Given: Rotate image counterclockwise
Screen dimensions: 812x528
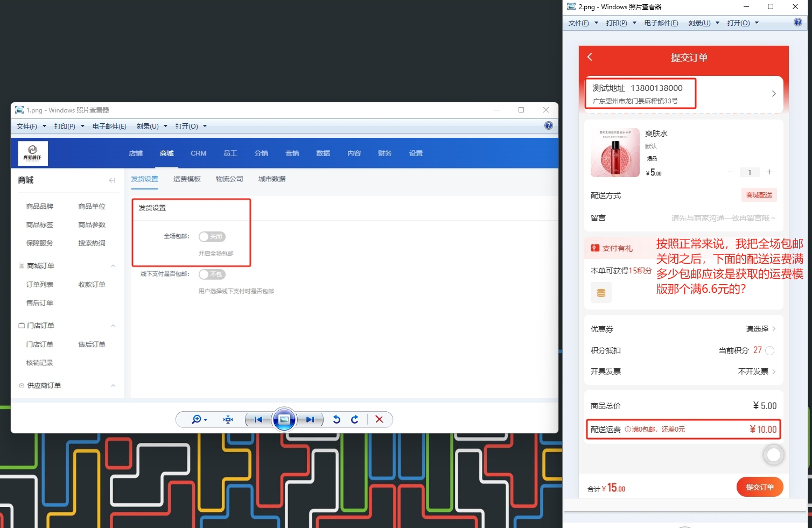Looking at the screenshot, I should click(x=337, y=420).
